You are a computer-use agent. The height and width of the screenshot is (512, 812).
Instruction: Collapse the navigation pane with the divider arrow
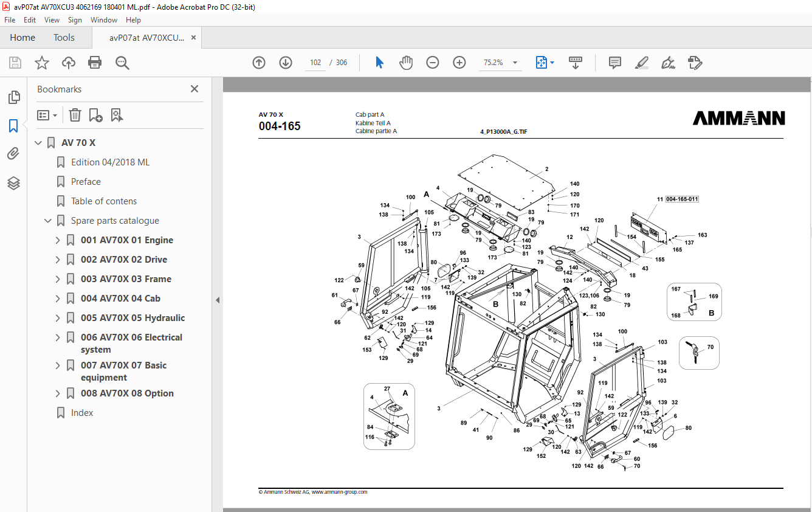click(218, 300)
